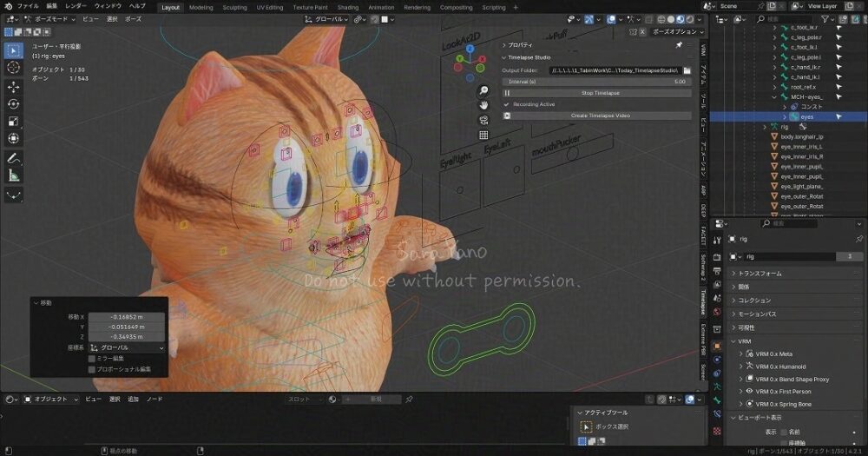Toggle the Recording Active checkbox

pos(507,104)
